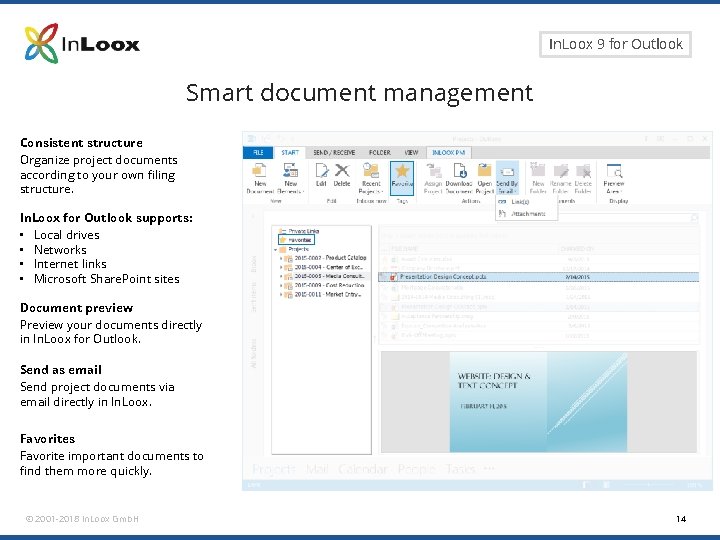This screenshot has height=540, width=720.
Task: Select the Private Links tree node
Action: pos(299,231)
